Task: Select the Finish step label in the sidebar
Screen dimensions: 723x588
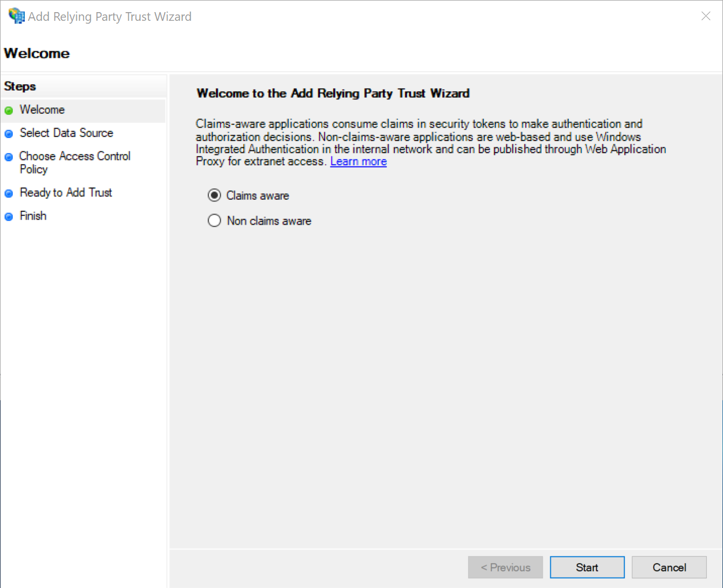Action: pos(33,215)
